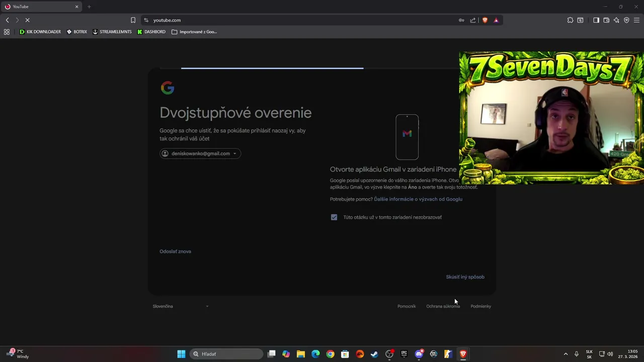Open the Brave browser taskbar icon
Image resolution: width=644 pixels, height=362 pixels.
tap(463, 354)
